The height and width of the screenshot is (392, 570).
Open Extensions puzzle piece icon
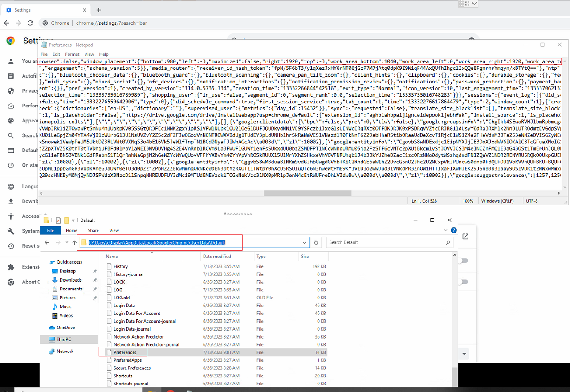(11, 267)
